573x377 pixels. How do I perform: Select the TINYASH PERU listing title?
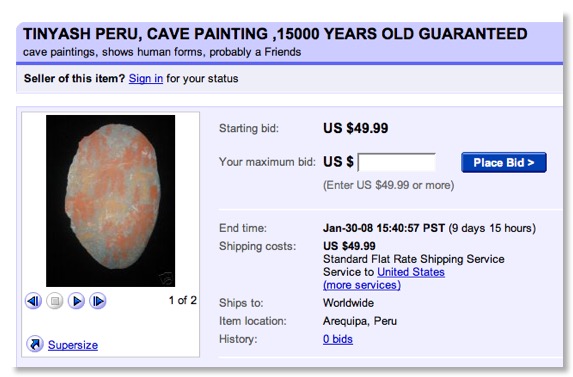click(275, 34)
